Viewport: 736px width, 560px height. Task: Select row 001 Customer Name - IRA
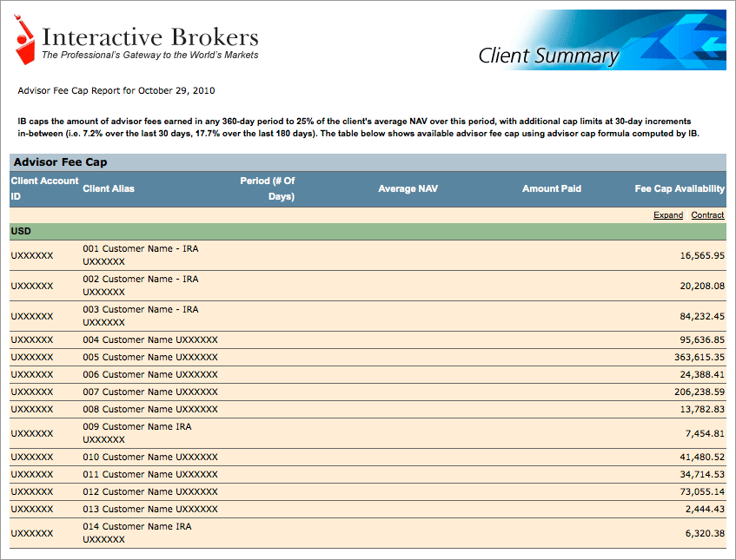pyautogui.click(x=368, y=255)
